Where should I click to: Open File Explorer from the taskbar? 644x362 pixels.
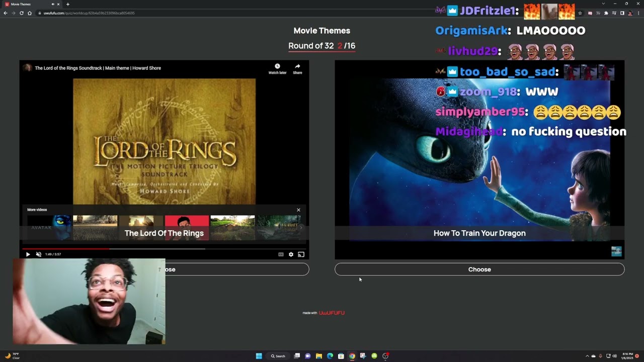[x=319, y=356]
